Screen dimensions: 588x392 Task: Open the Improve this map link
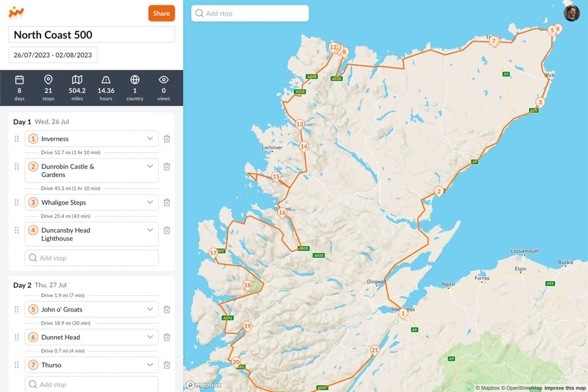coord(565,388)
